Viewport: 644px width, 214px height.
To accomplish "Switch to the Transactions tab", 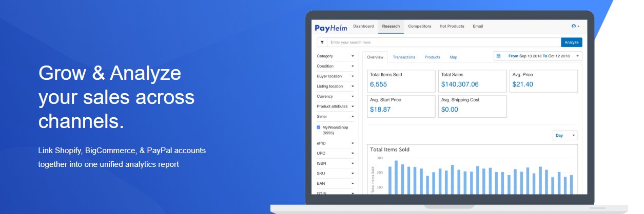I will click(404, 57).
